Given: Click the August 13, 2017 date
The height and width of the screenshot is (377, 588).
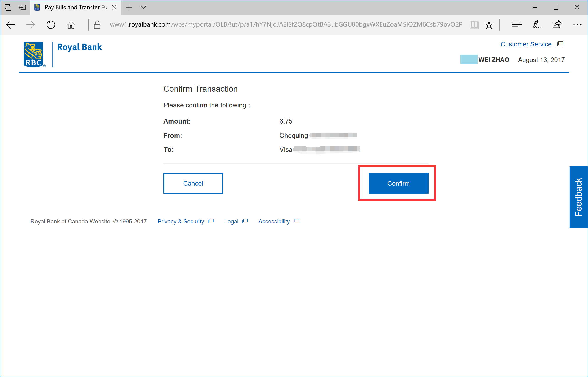Looking at the screenshot, I should tap(541, 60).
